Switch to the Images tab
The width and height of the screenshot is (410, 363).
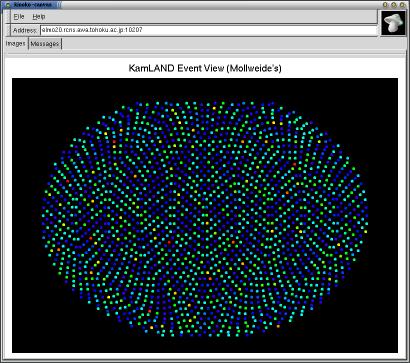pyautogui.click(x=16, y=44)
